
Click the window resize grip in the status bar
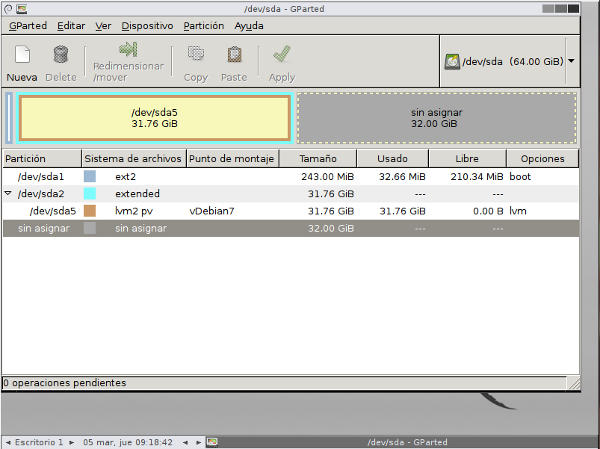(574, 383)
